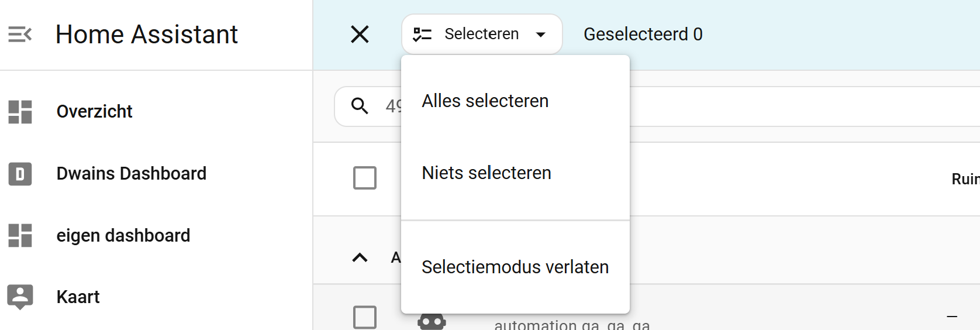This screenshot has height=330, width=980.
Task: Click the Home Assistant title
Action: click(147, 35)
